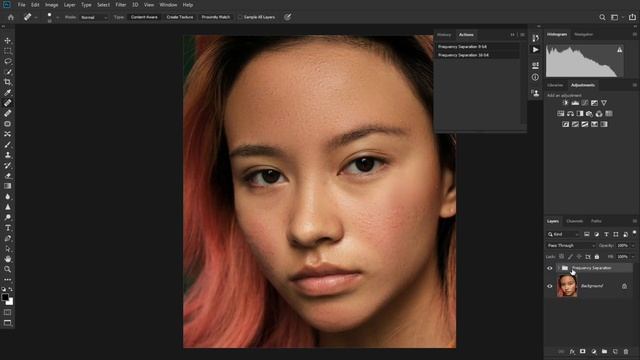Enable Sample All Layers checkbox

[x=240, y=17]
